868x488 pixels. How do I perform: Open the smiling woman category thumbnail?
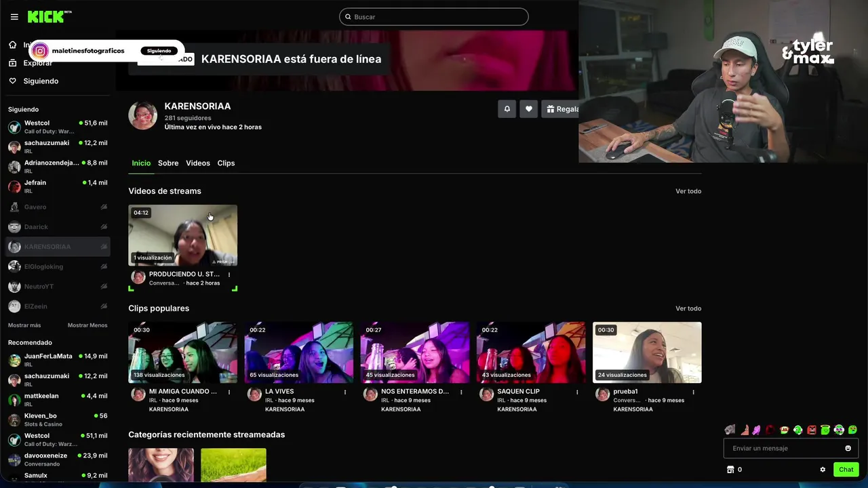(161, 465)
